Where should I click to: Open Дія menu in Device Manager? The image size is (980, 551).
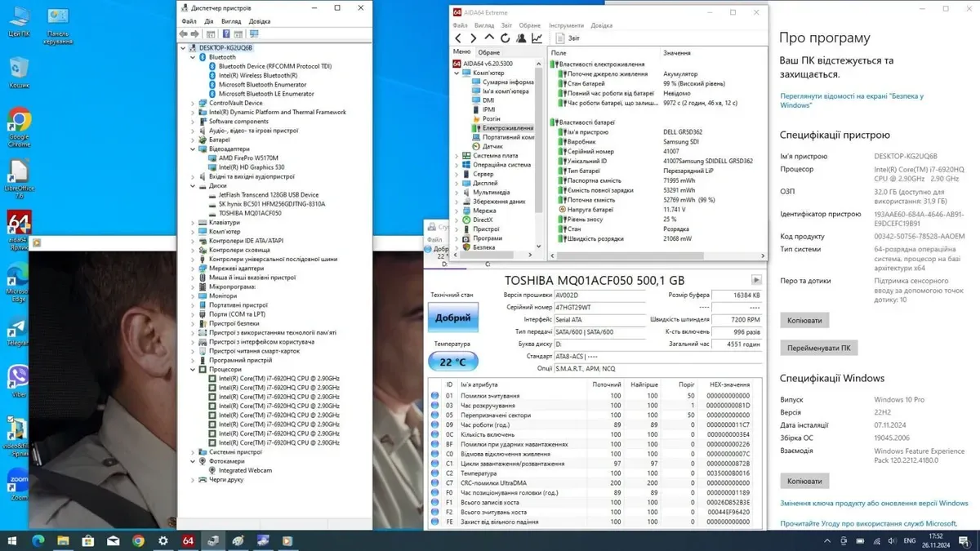(x=209, y=21)
